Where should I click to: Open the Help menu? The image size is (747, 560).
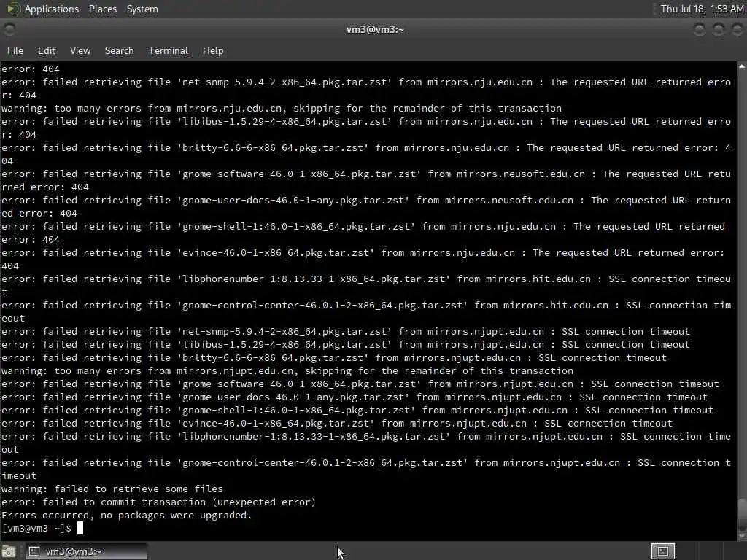coord(213,50)
